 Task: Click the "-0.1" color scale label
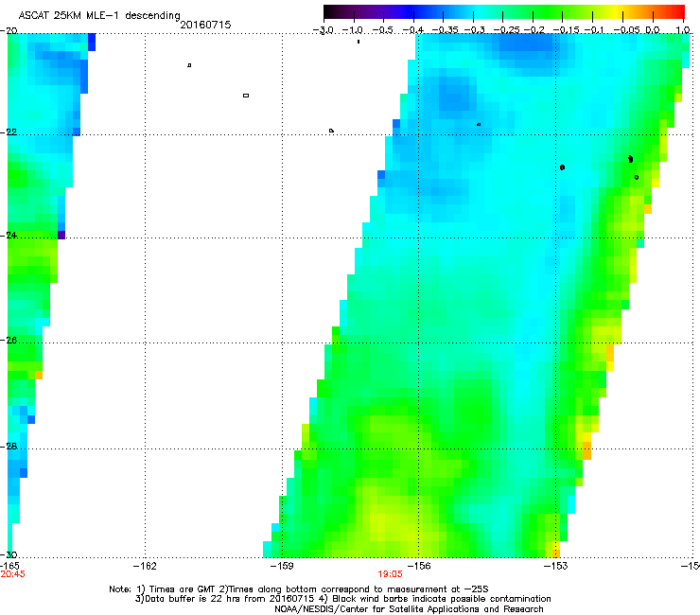coord(594,30)
